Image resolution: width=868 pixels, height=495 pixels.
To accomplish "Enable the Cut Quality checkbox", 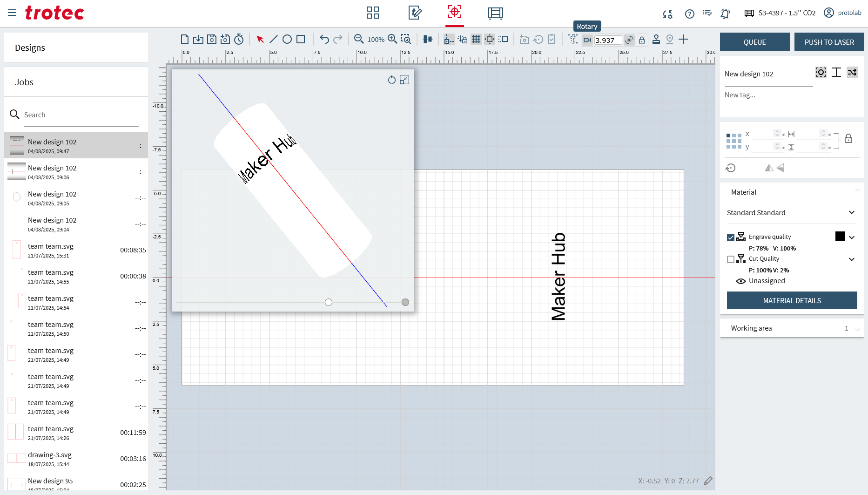I will pyautogui.click(x=731, y=259).
